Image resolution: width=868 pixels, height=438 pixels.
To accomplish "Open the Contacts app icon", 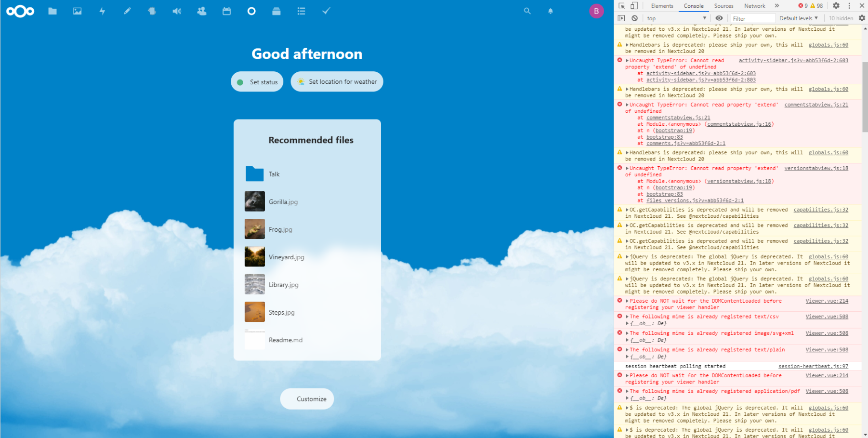I will (201, 11).
